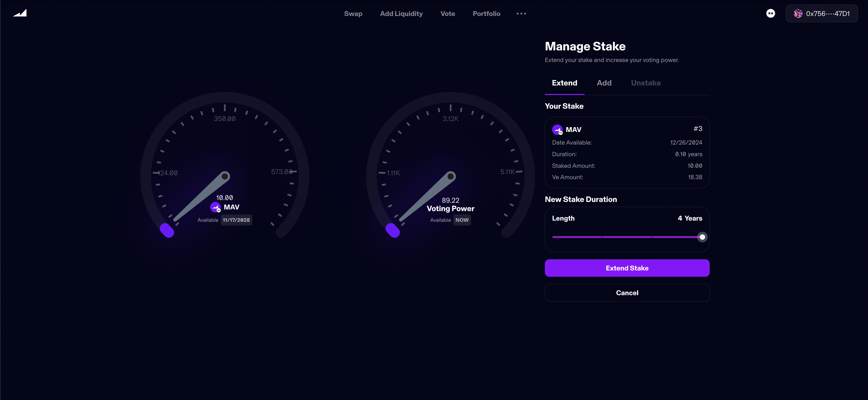Open Add Liquidity in navigation
Viewport: 868px width, 400px height.
[401, 14]
